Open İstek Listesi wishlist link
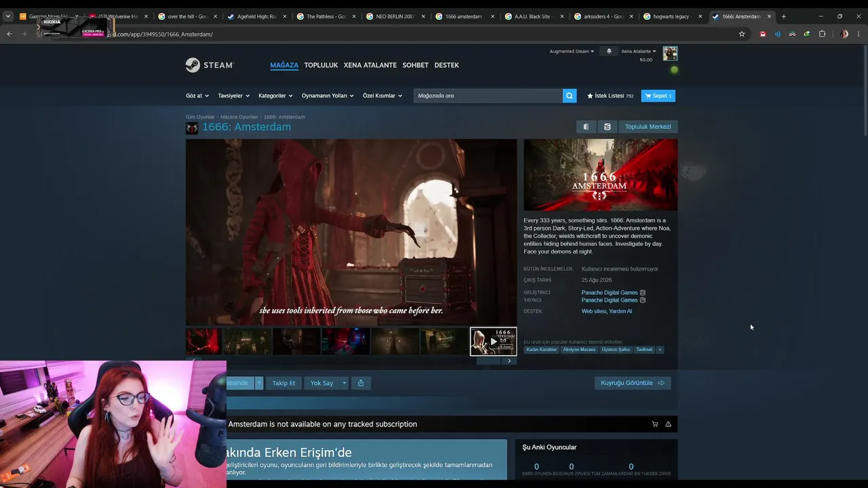Screen dimensions: 868x488 (x=610, y=96)
